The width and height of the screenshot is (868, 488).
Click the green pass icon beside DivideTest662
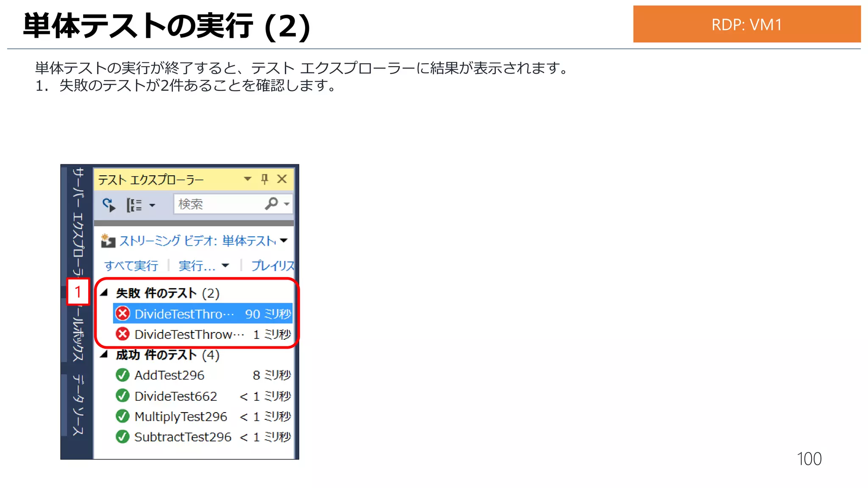[x=122, y=396]
